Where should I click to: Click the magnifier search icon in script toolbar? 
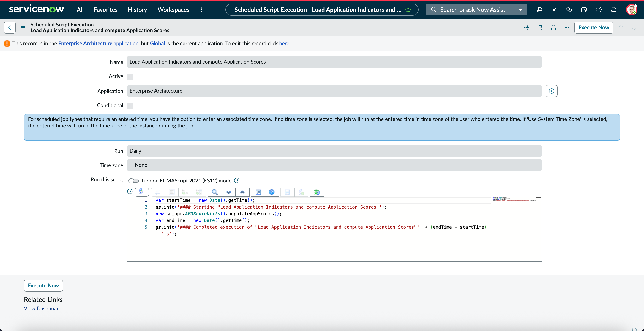point(215,192)
